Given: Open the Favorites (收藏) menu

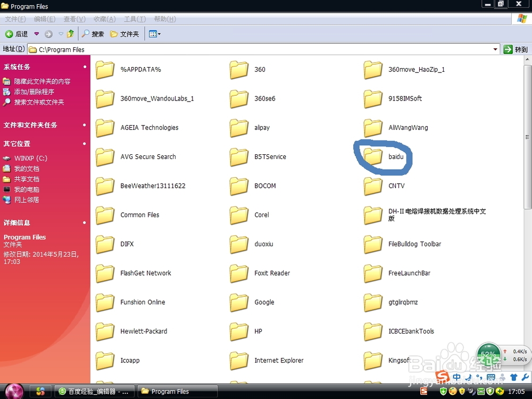Looking at the screenshot, I should pos(104,19).
